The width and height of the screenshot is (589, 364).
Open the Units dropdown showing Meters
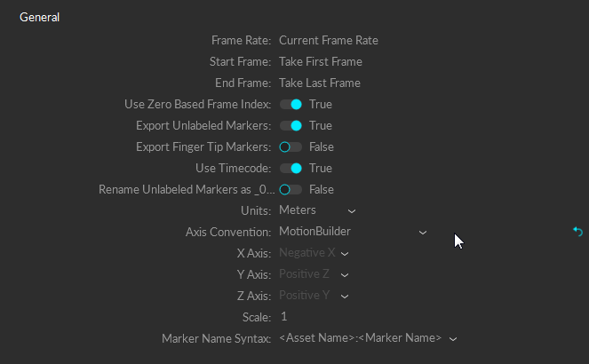click(316, 210)
